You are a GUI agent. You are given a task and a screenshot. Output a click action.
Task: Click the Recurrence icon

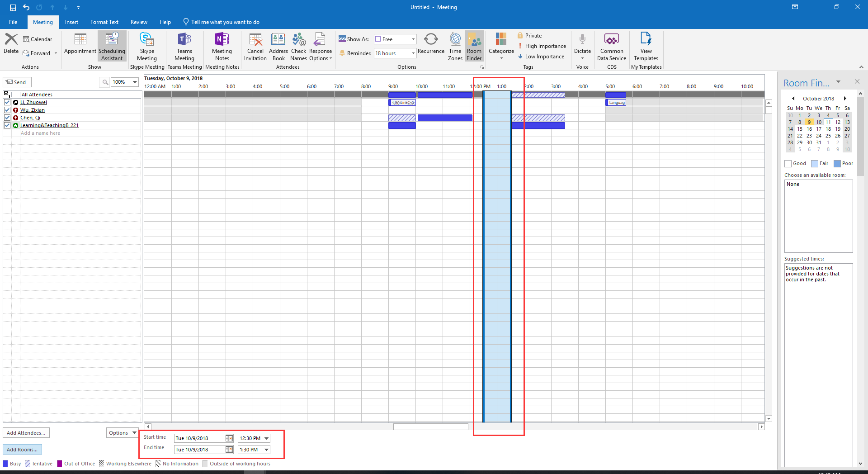point(431,43)
